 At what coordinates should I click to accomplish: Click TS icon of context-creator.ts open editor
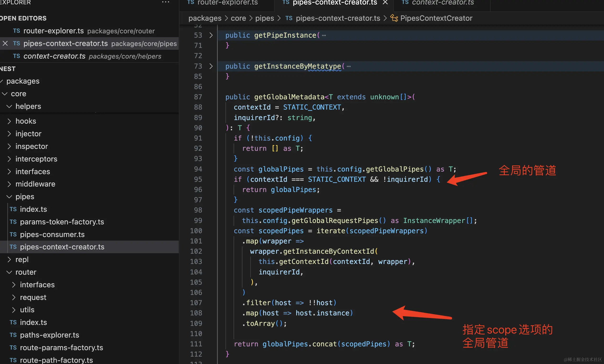16,56
